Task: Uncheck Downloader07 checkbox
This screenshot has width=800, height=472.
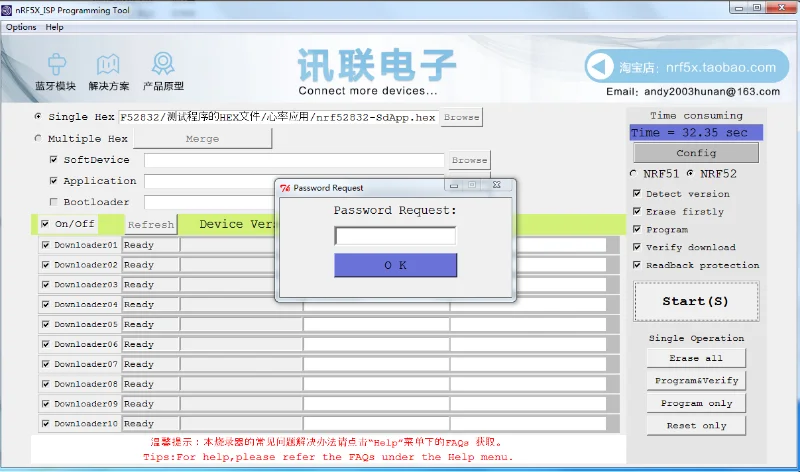Action: tap(46, 364)
